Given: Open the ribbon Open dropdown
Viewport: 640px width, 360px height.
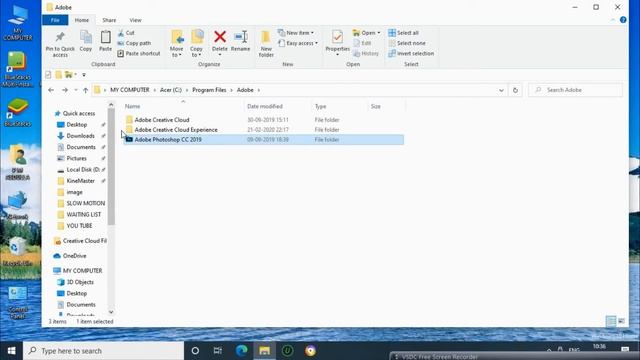Looking at the screenshot, I should pos(367,33).
